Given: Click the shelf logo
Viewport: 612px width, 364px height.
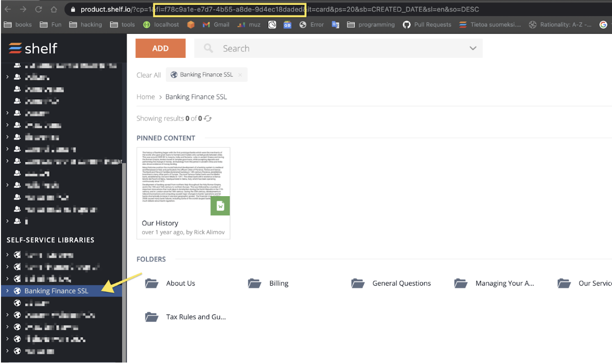Looking at the screenshot, I should (x=33, y=48).
